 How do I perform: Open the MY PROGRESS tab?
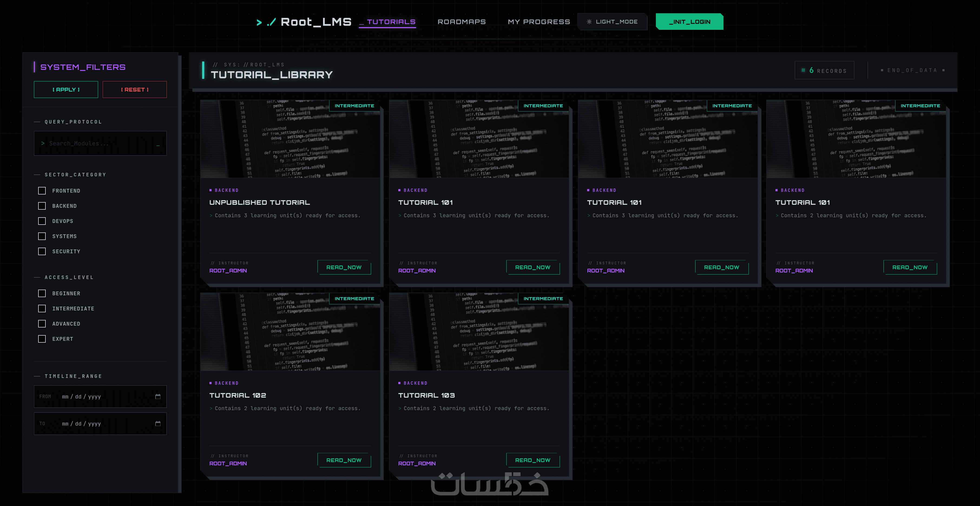[x=539, y=22]
